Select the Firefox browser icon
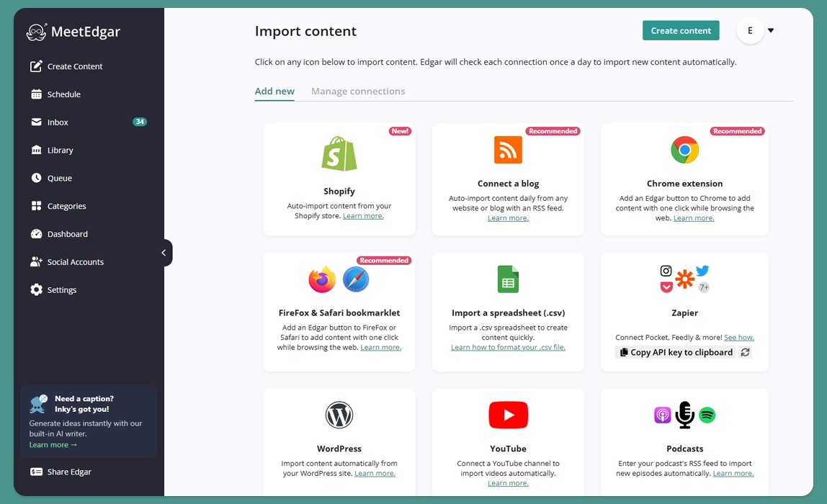 tap(321, 279)
